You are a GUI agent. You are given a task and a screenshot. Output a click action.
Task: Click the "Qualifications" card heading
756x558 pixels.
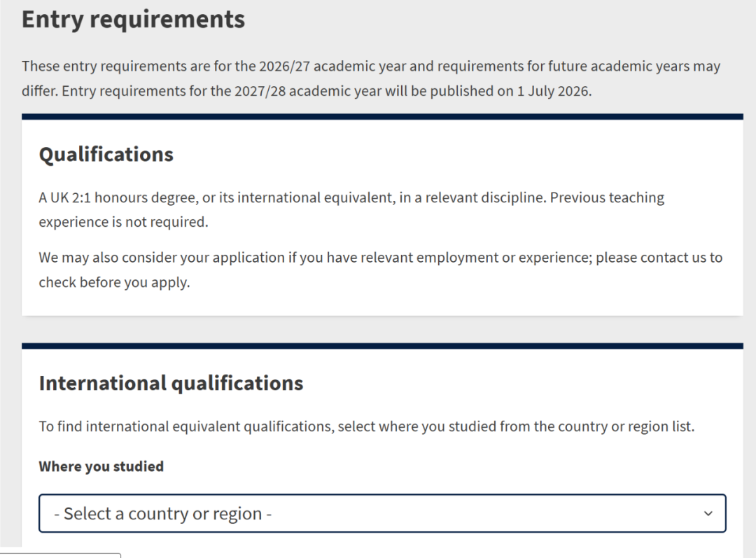coord(106,154)
